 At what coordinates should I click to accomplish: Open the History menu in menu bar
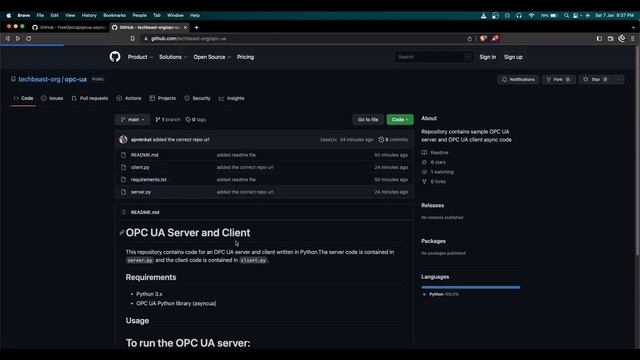[89, 16]
